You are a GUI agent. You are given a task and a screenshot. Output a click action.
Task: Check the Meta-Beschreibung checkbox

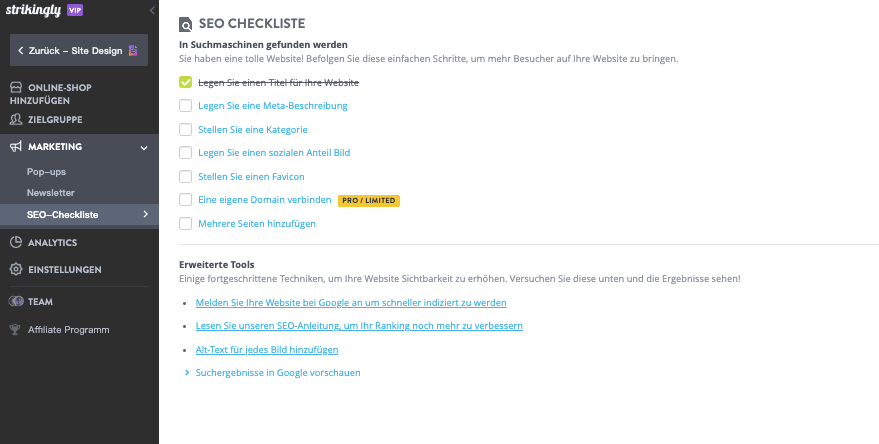185,105
